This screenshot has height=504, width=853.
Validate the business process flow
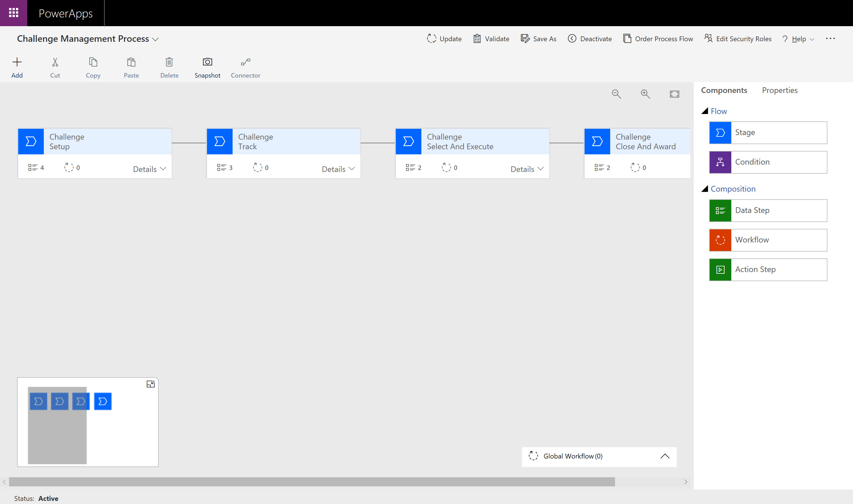click(490, 39)
